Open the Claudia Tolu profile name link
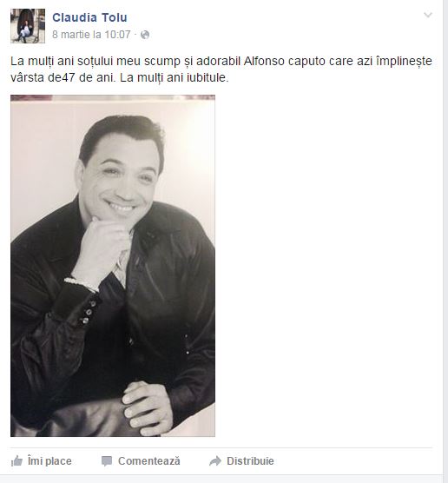The width and height of the screenshot is (448, 483). pyautogui.click(x=89, y=17)
